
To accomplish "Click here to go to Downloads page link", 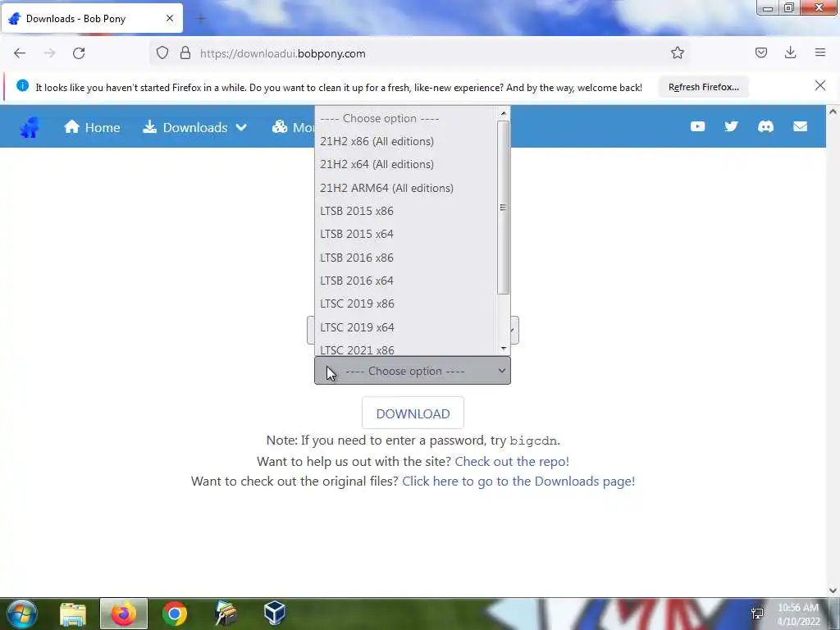I will click(518, 481).
